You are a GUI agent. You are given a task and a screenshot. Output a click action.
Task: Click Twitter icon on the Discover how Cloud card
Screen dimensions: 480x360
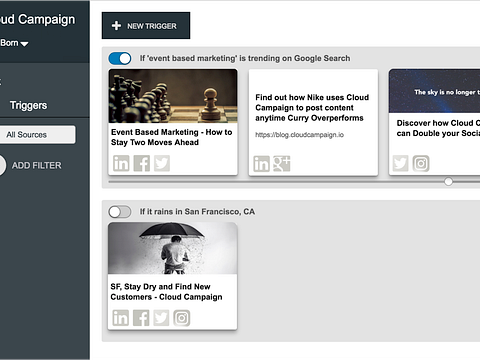point(400,163)
